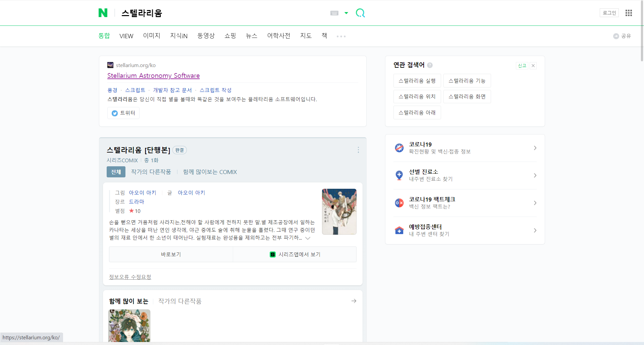
Task: Open the 풍경 sublink
Action: pos(112,90)
